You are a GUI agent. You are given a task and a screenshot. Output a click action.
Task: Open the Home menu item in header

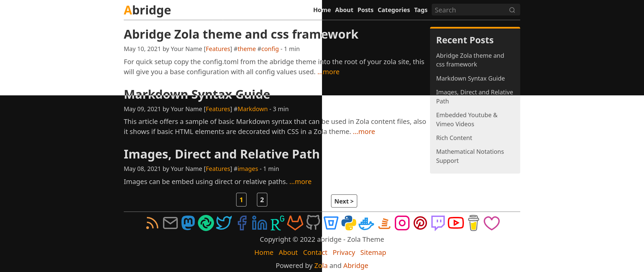322,10
